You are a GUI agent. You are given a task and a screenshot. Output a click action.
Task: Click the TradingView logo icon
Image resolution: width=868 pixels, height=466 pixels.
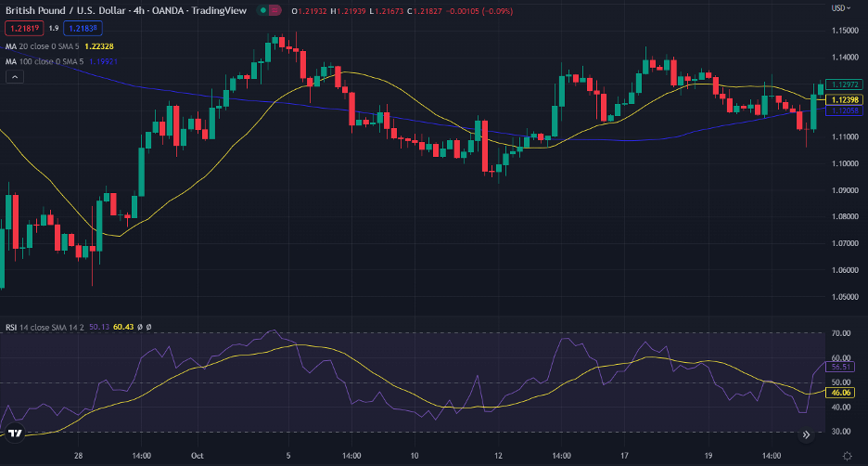14,433
